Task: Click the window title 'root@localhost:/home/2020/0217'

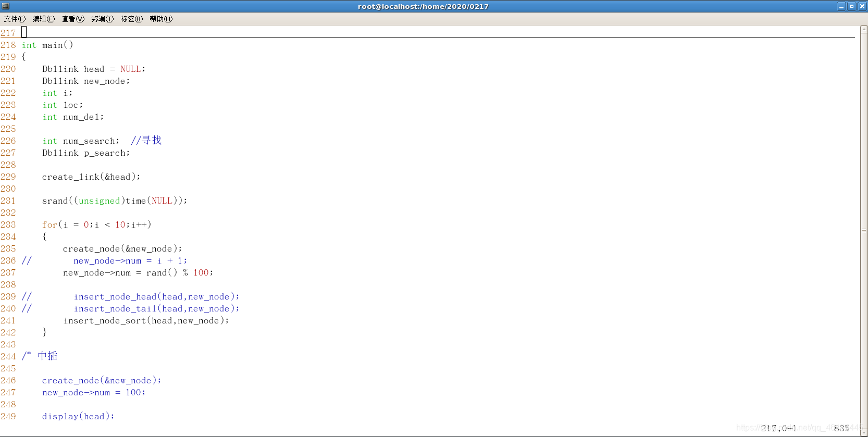Action: click(423, 6)
